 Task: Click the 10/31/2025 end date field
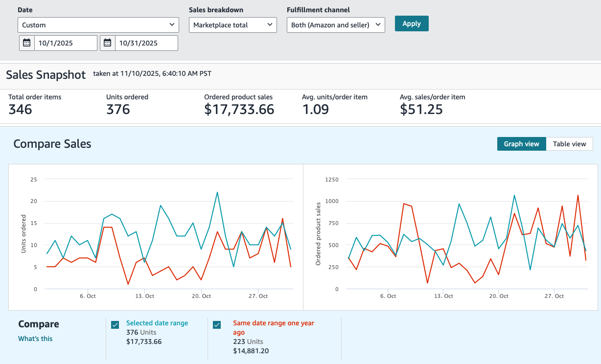146,43
